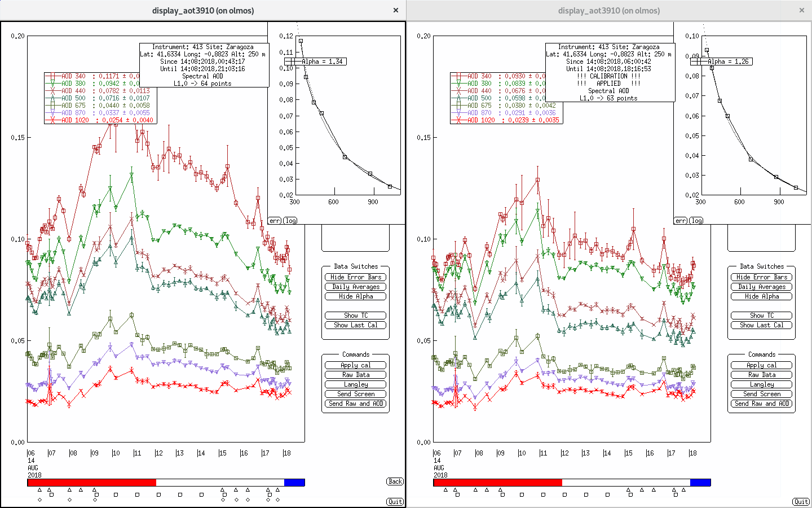Click Show Last Cal in right window
812x508 pixels.
(x=762, y=325)
